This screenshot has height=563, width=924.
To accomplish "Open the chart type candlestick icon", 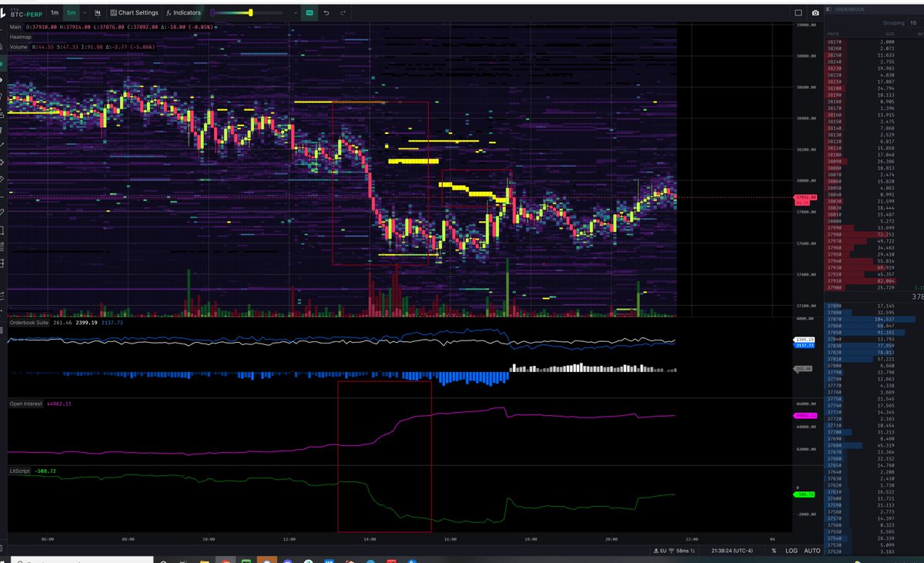I will (97, 13).
